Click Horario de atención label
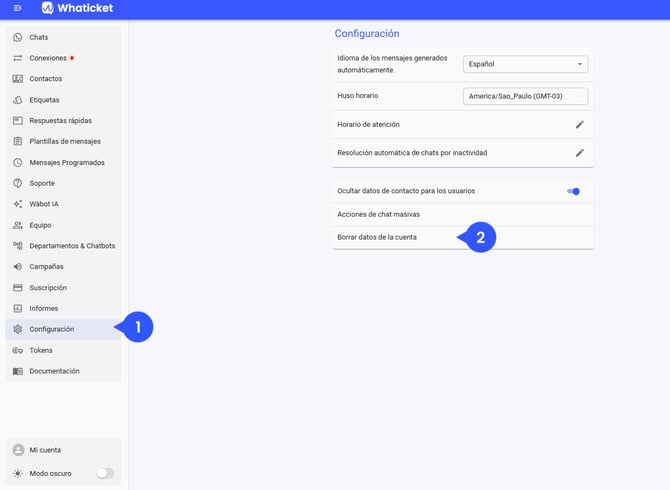This screenshot has height=490, width=670. point(368,124)
